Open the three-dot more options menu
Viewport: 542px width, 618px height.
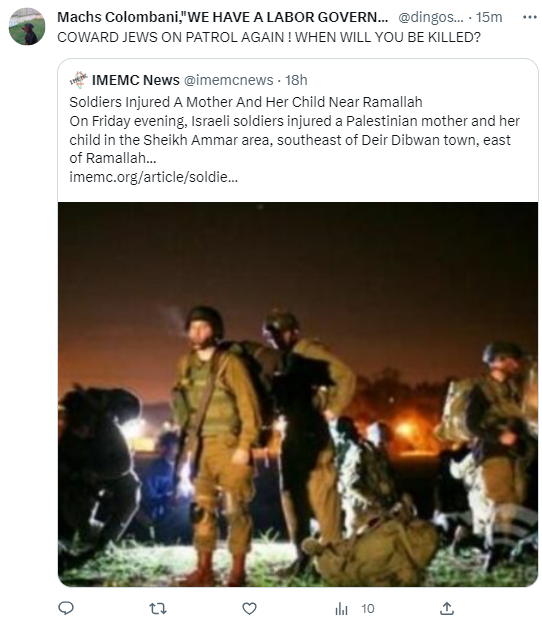tap(529, 17)
